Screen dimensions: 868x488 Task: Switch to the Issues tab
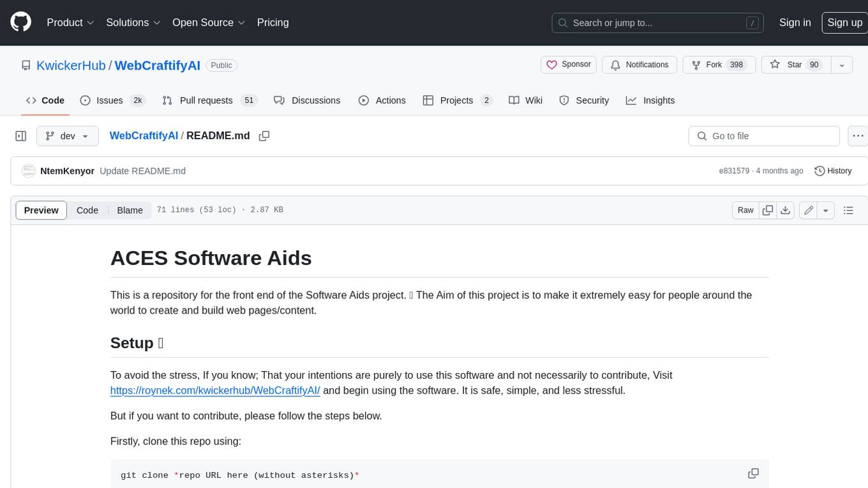112,100
